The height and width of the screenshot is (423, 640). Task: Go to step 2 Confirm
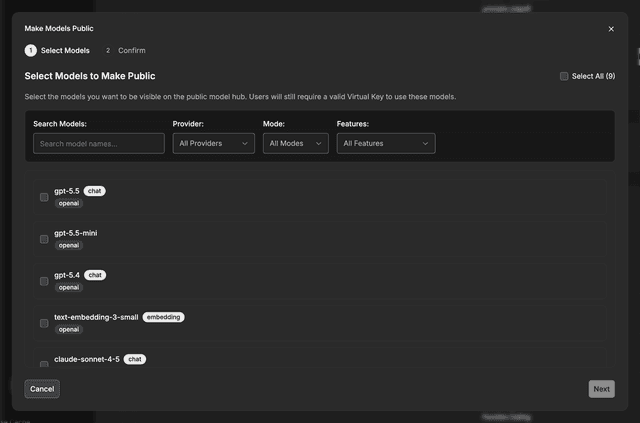click(125, 51)
